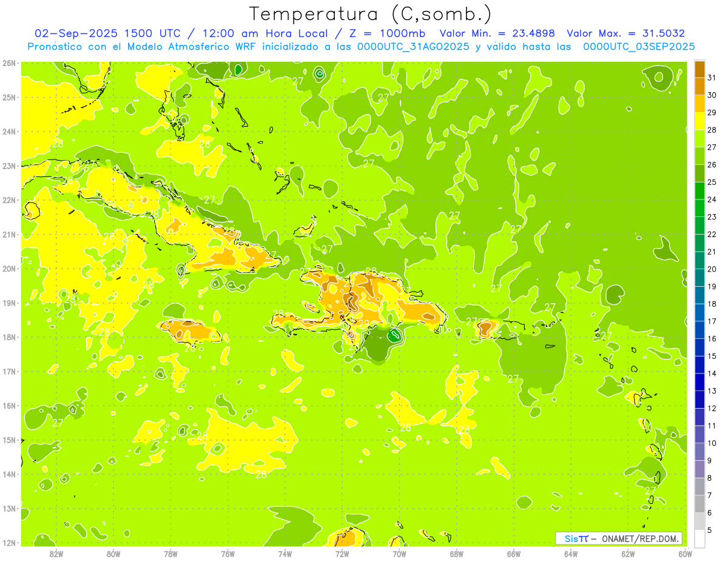Viewport: 728px width, 562px height.
Task: Click the '13N' latitude axis label
Action: (x=10, y=508)
